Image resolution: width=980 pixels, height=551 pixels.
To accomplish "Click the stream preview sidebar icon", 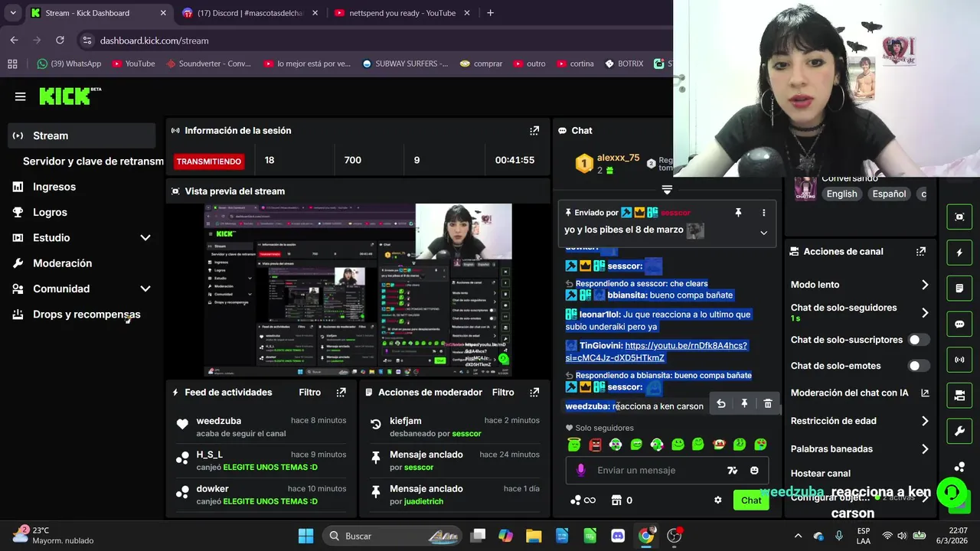I will tap(959, 217).
